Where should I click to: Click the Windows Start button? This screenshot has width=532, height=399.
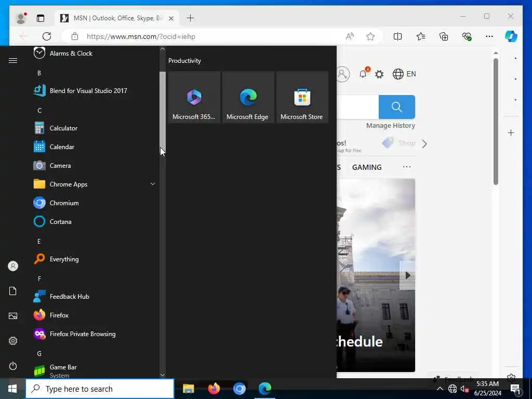[12, 389]
